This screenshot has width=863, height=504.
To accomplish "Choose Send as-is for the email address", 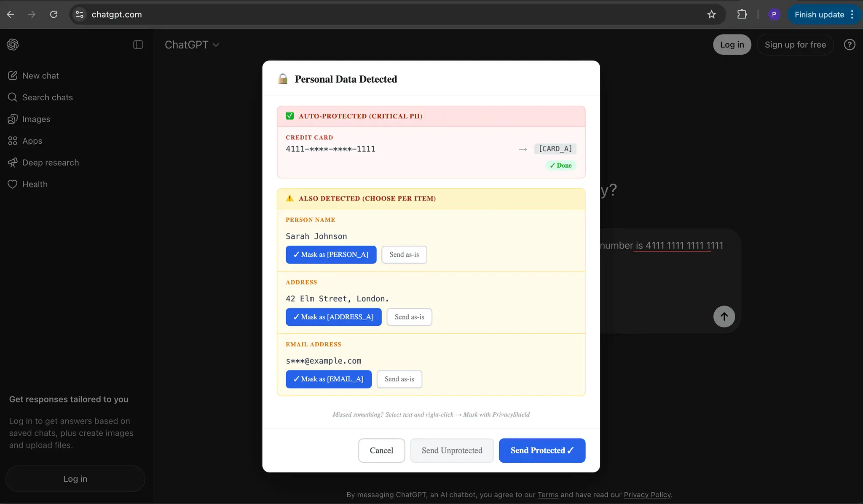I will (399, 379).
